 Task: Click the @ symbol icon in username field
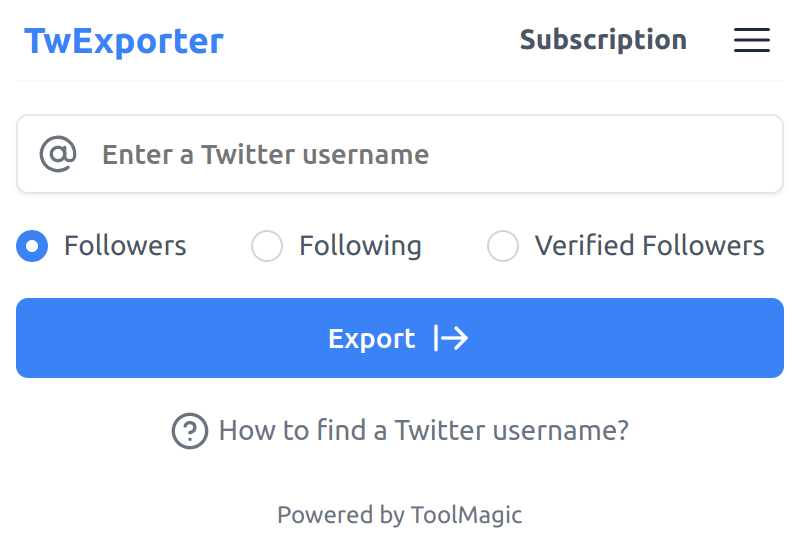pyautogui.click(x=58, y=154)
